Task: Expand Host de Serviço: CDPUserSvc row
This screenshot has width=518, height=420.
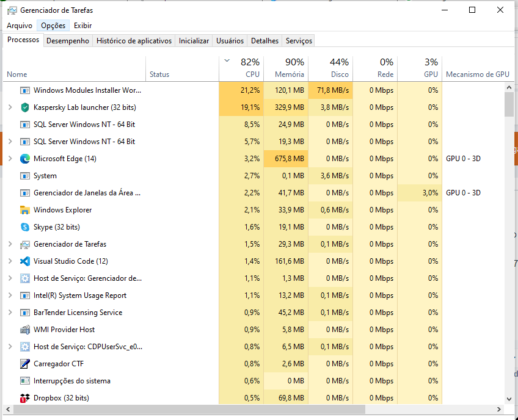Action: tap(10, 347)
